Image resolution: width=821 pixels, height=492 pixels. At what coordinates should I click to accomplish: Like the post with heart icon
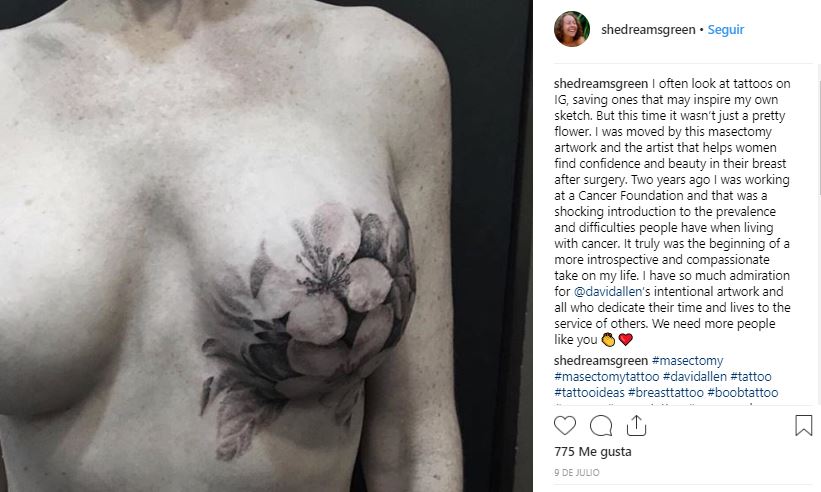(x=564, y=426)
